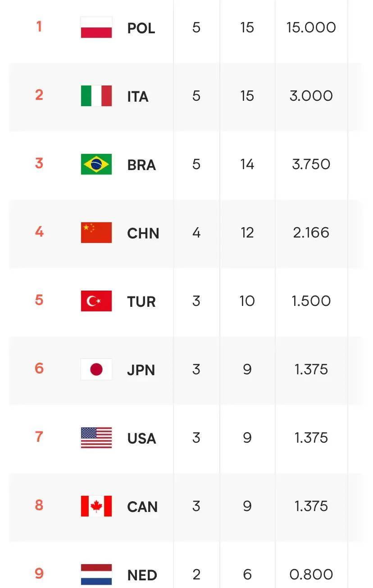This screenshot has width=373, height=588.
Task: Open the POL team link
Action: (x=141, y=28)
